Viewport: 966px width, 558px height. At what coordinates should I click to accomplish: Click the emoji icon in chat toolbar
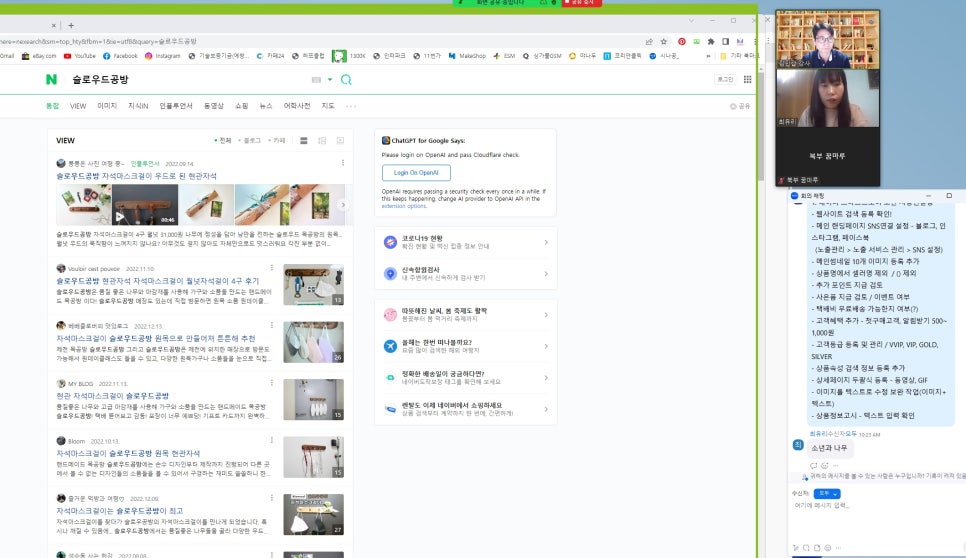coord(828,548)
